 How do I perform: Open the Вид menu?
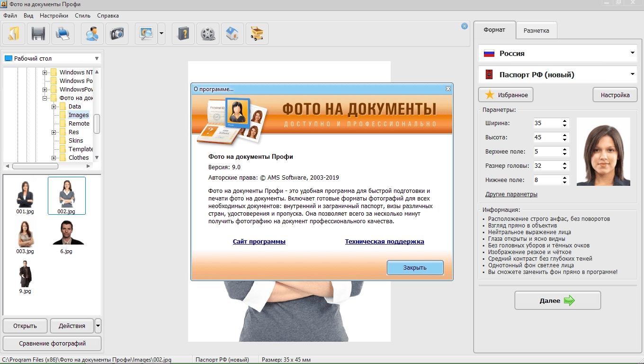(28, 16)
